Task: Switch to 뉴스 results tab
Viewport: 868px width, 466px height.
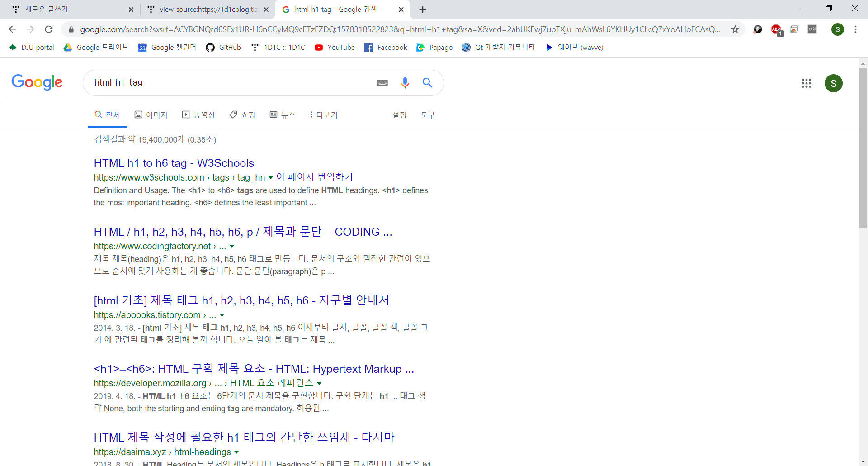Action: 283,115
